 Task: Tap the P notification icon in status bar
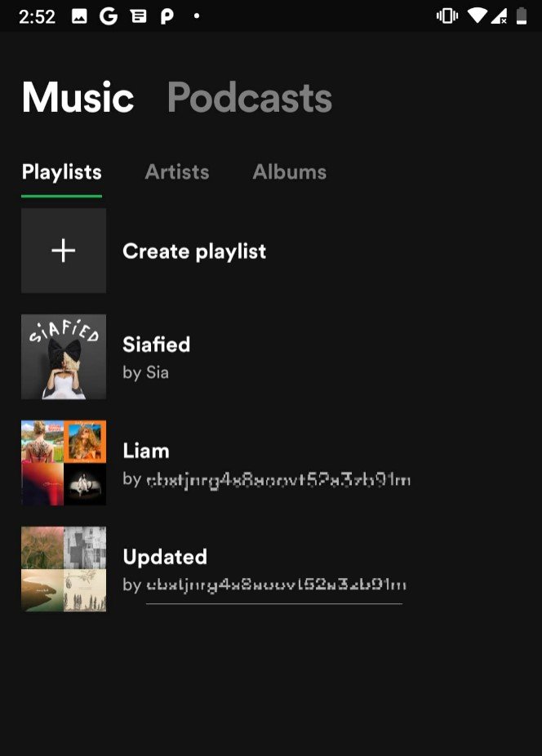pos(167,16)
